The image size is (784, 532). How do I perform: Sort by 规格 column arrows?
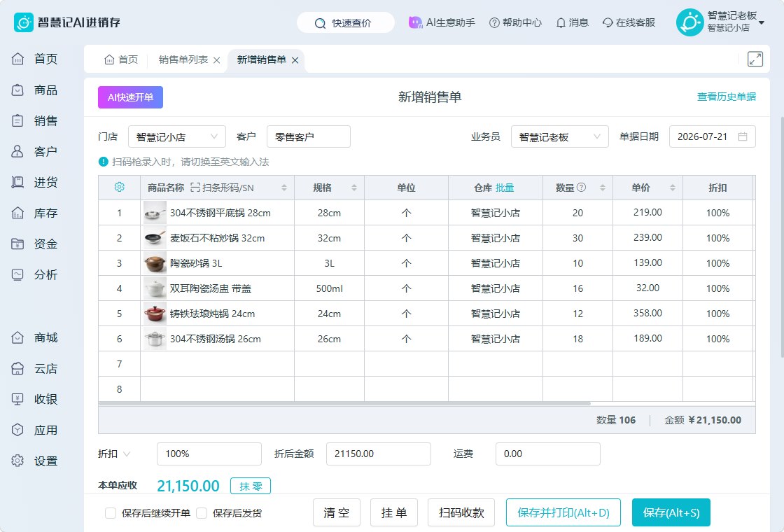pyautogui.click(x=354, y=188)
